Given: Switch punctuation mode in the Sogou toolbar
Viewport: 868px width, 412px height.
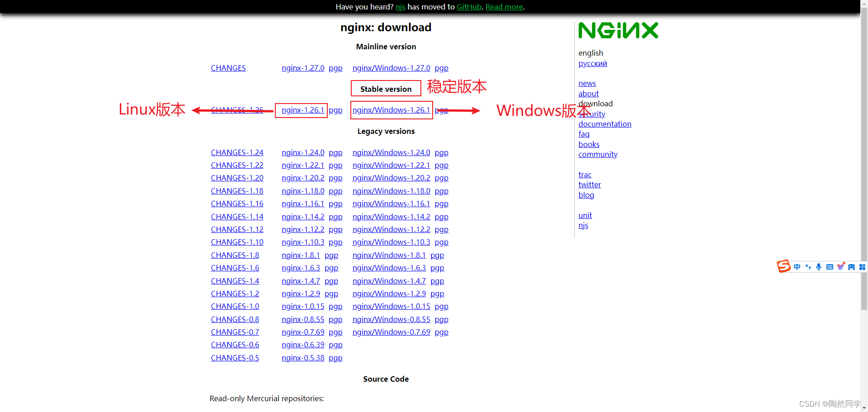Looking at the screenshot, I should (808, 267).
